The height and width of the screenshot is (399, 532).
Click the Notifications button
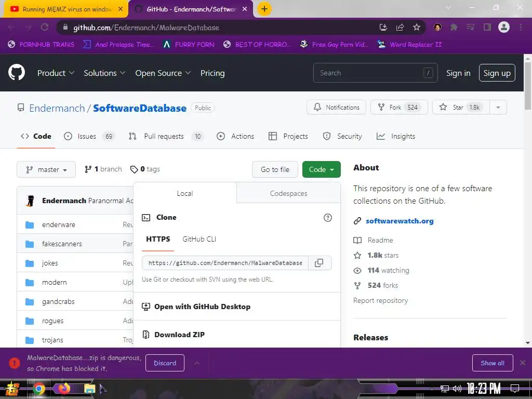tap(336, 107)
